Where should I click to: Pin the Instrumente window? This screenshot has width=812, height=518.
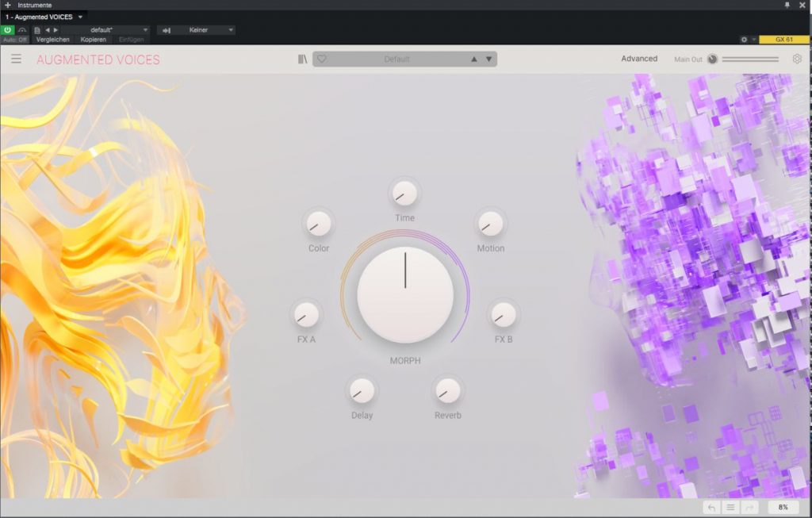(x=787, y=5)
